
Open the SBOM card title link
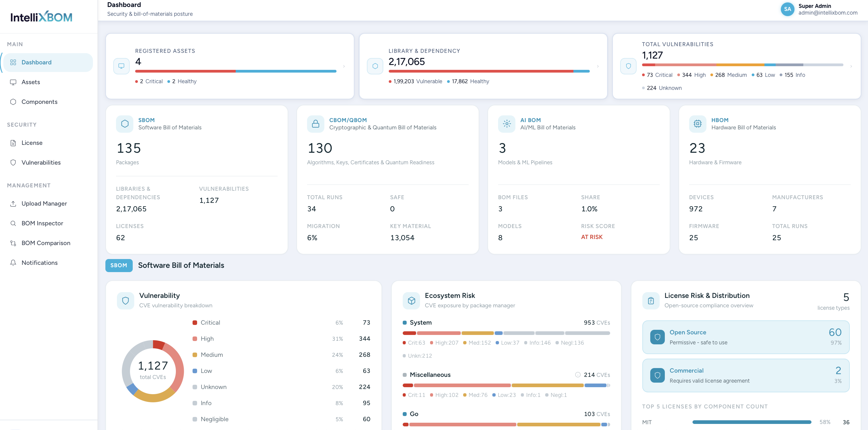(147, 120)
